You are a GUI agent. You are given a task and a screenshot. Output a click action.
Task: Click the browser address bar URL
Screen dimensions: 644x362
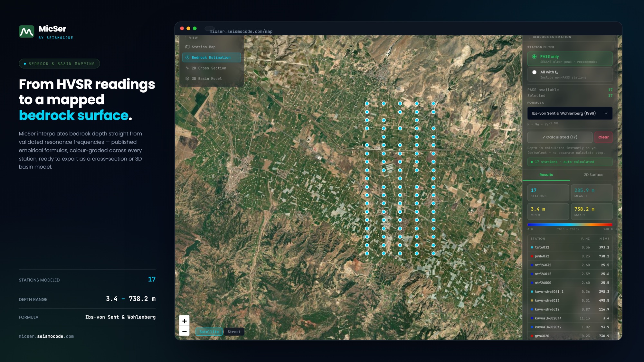[x=241, y=32]
